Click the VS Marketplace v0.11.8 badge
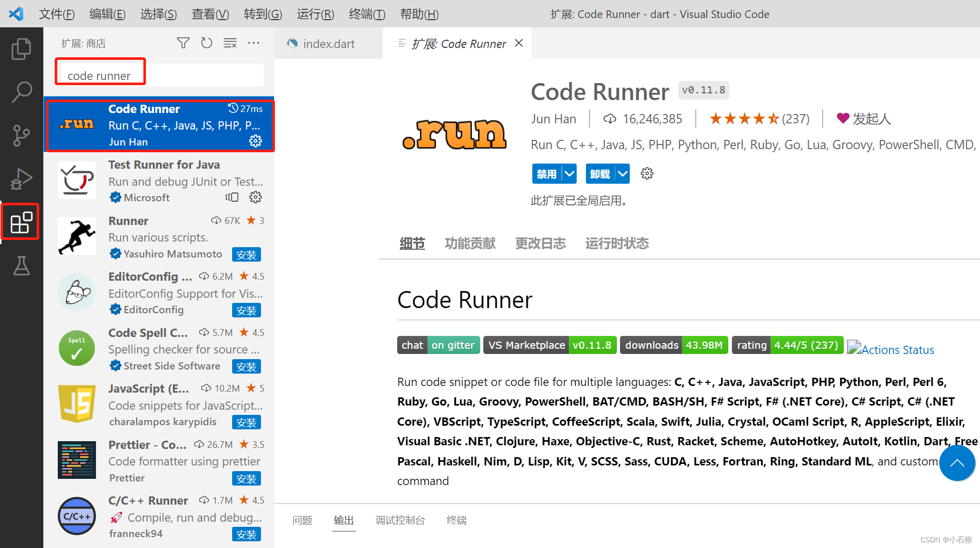The height and width of the screenshot is (548, 980). coord(550,345)
